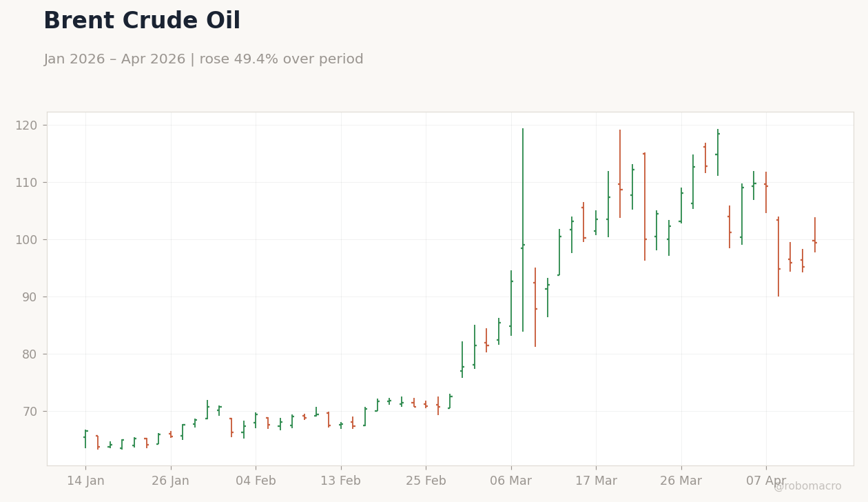Click the 26 Mar x-axis label
Viewport: 868px width, 502px height.
point(681,481)
